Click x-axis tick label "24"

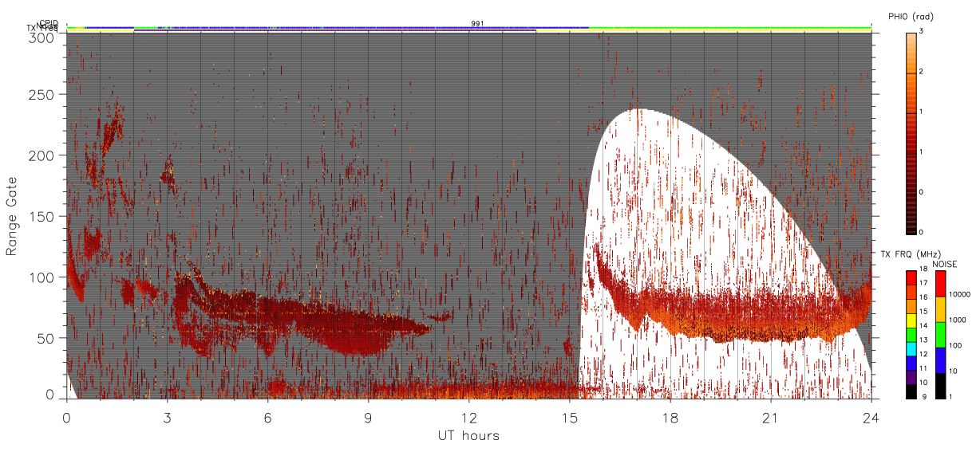(871, 418)
